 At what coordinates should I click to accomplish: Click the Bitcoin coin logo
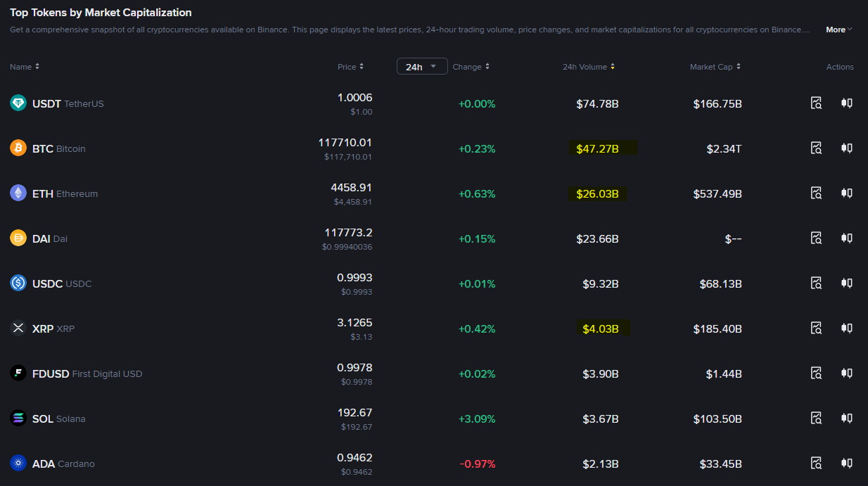[x=18, y=148]
